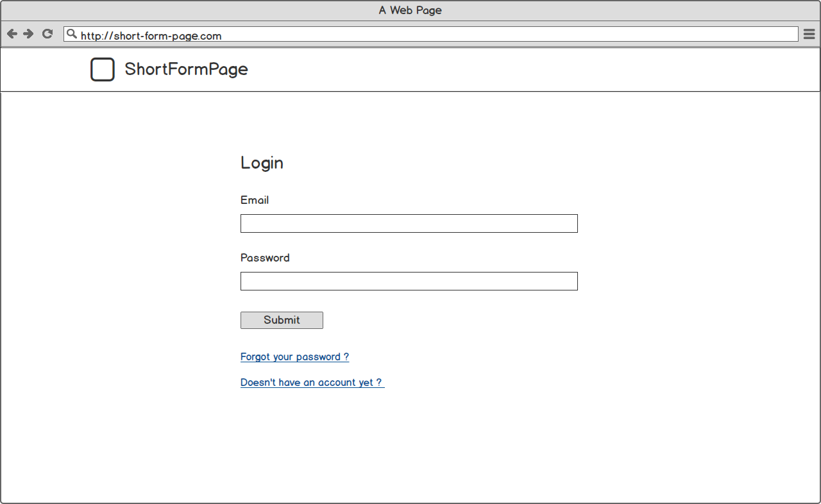Select the ShortFormPage brand name in the header

tap(186, 69)
